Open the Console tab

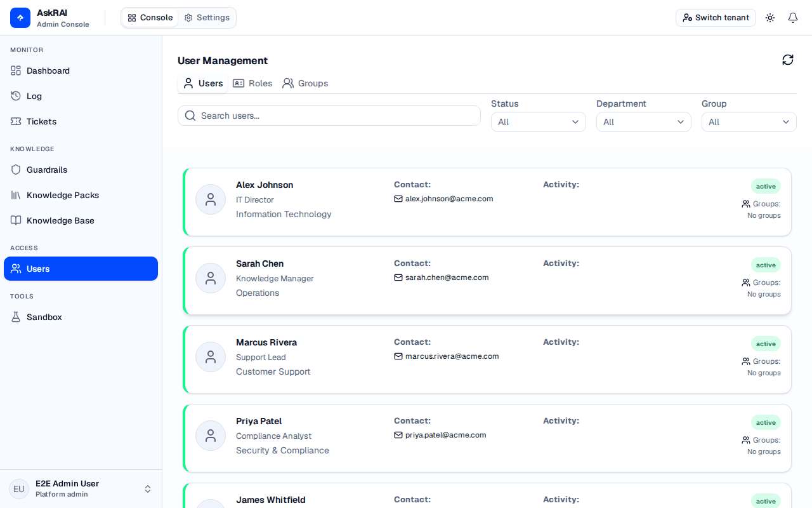[150, 18]
